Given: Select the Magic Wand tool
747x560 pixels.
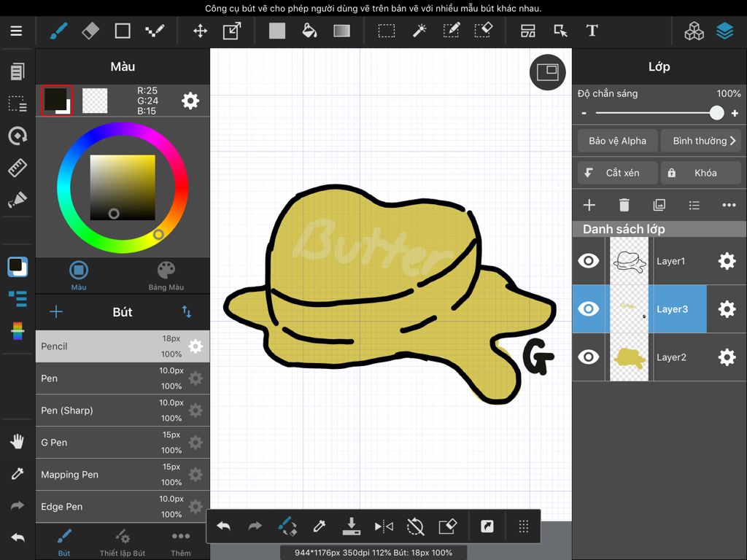Looking at the screenshot, I should point(419,31).
